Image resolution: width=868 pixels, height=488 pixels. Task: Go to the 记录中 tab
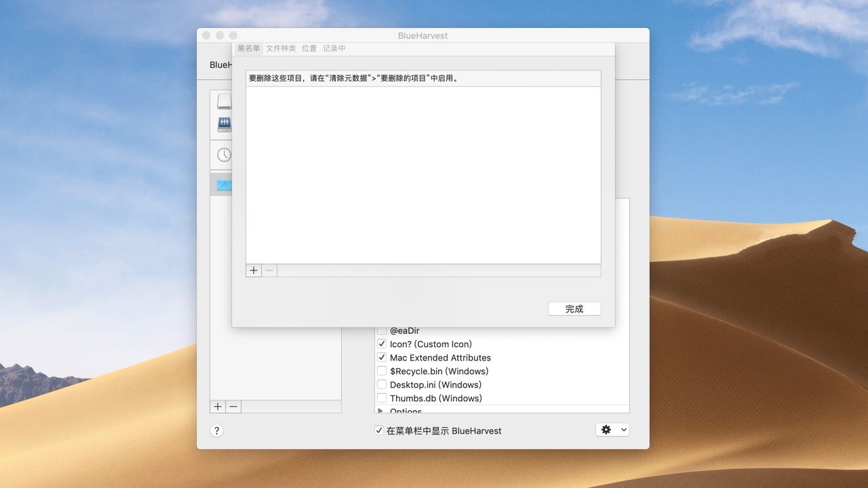click(x=334, y=49)
